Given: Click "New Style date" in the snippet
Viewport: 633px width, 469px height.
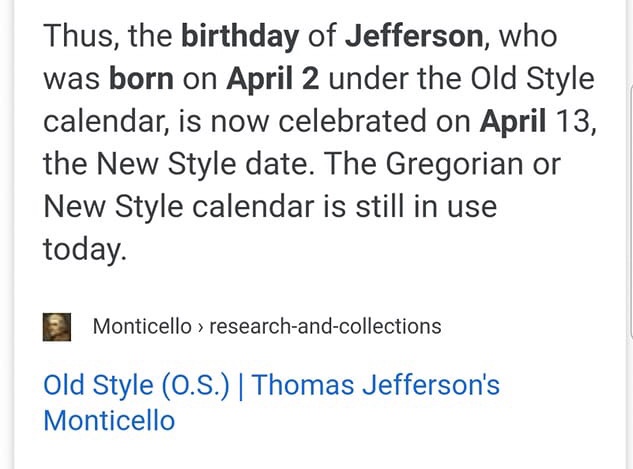Looking at the screenshot, I should pyautogui.click(x=202, y=165).
